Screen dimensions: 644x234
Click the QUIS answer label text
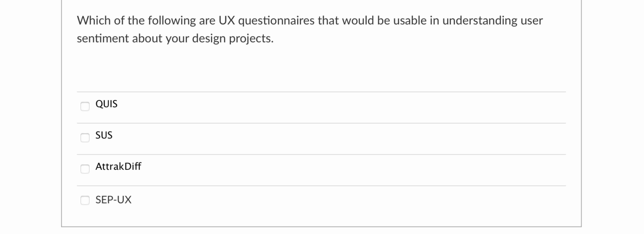pyautogui.click(x=106, y=104)
